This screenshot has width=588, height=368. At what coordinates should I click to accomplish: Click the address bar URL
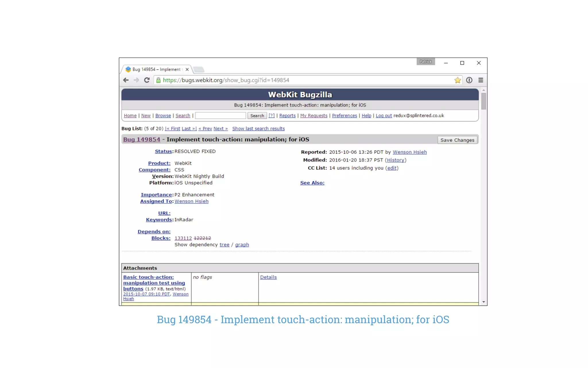226,80
